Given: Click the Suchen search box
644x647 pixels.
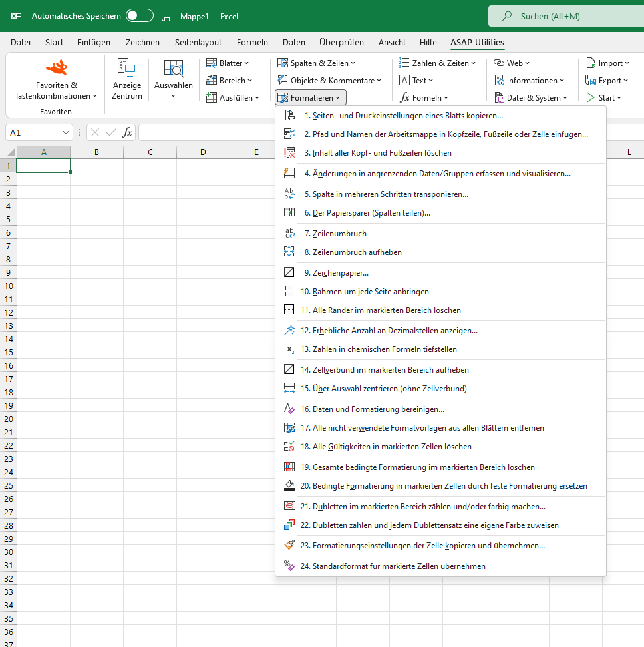Looking at the screenshot, I should point(566,16).
